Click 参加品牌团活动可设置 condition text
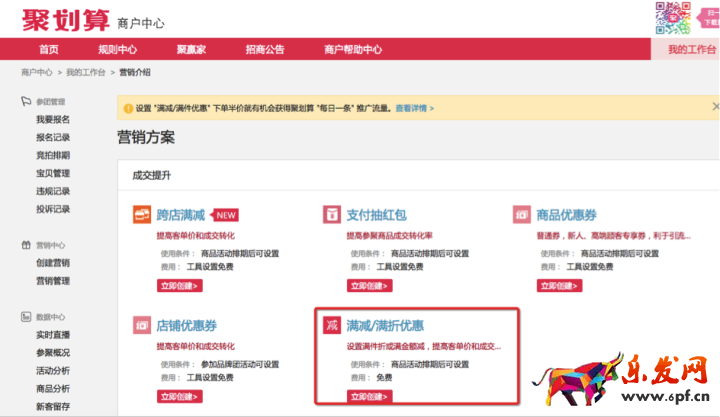This screenshot has width=720, height=417. pyautogui.click(x=240, y=364)
